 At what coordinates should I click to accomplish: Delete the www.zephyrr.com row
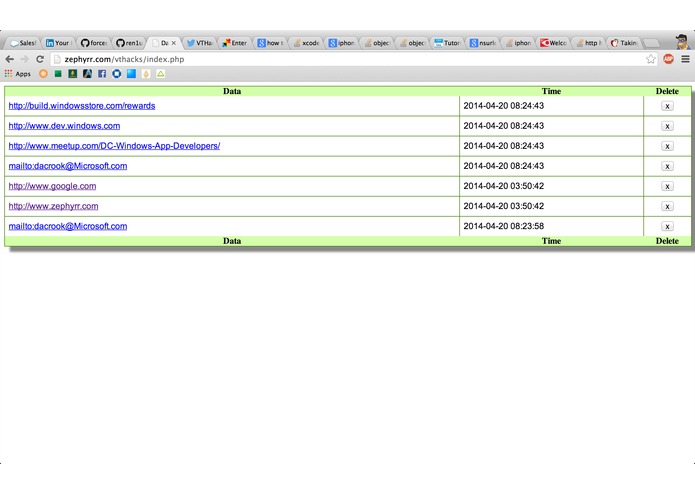667,206
